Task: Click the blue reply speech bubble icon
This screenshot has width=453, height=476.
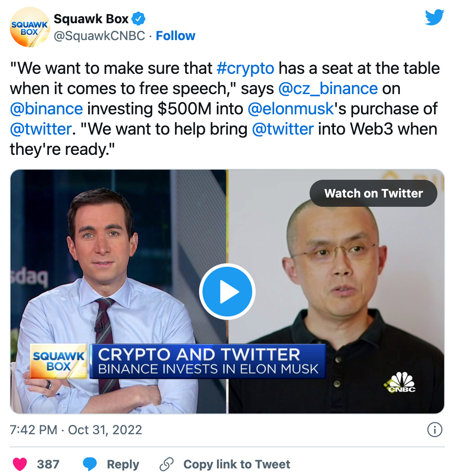Action: pos(90,464)
